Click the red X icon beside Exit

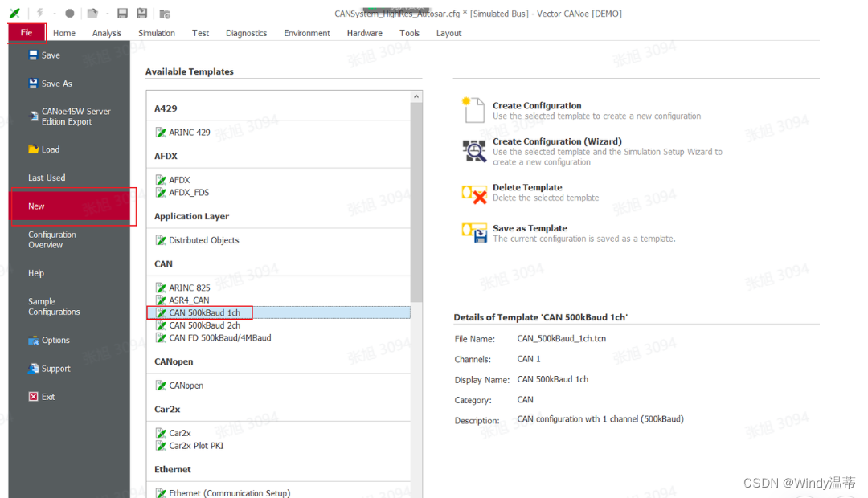point(33,396)
